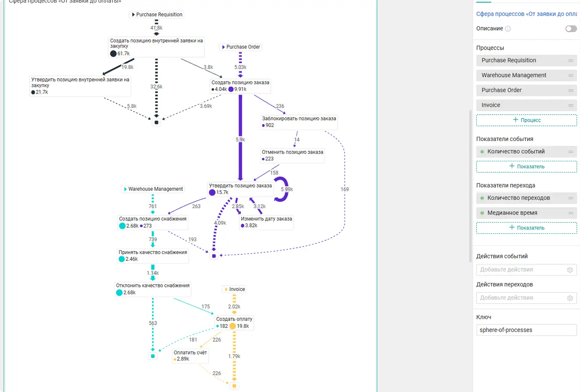The width and height of the screenshot is (580, 392).
Task: Toggle the Описание switch on
Action: pyautogui.click(x=571, y=29)
